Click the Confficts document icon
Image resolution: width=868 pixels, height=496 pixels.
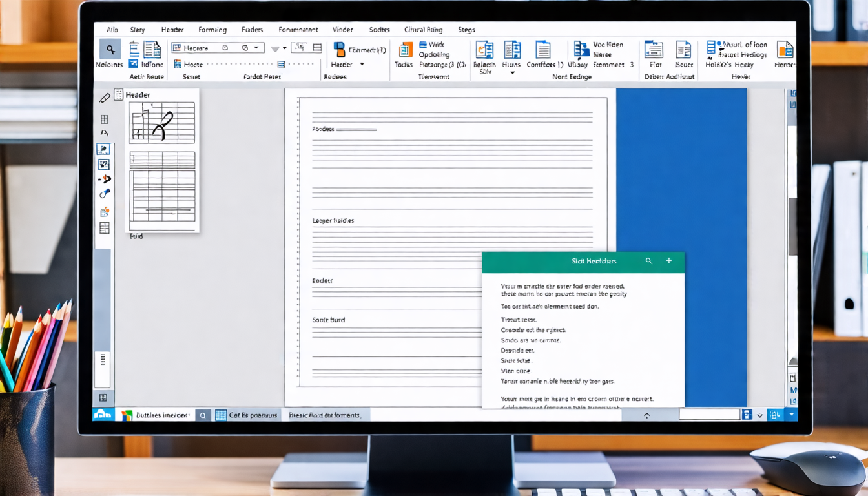(x=543, y=50)
